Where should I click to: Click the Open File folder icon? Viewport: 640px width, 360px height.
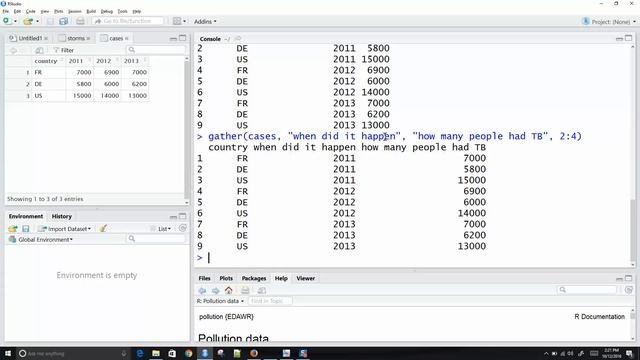coord(28,21)
